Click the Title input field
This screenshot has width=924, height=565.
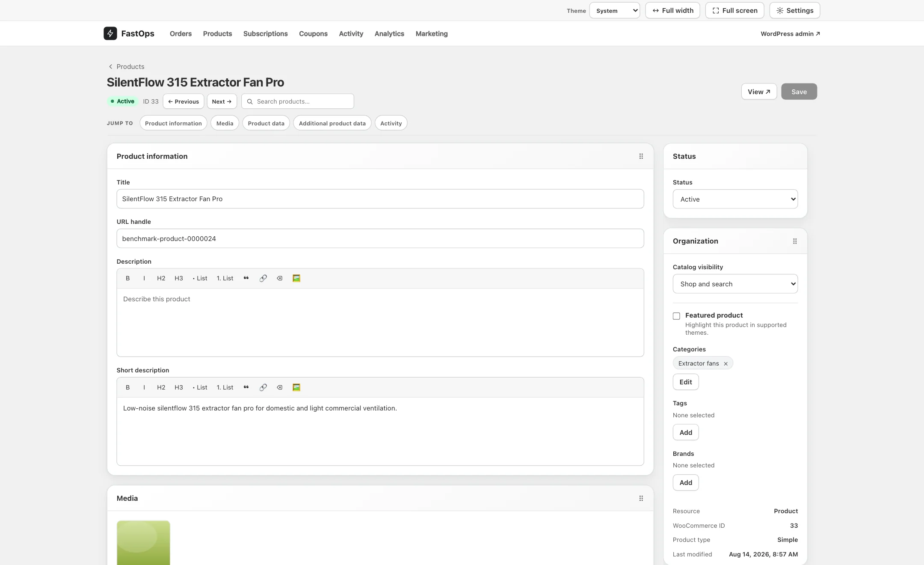(380, 199)
